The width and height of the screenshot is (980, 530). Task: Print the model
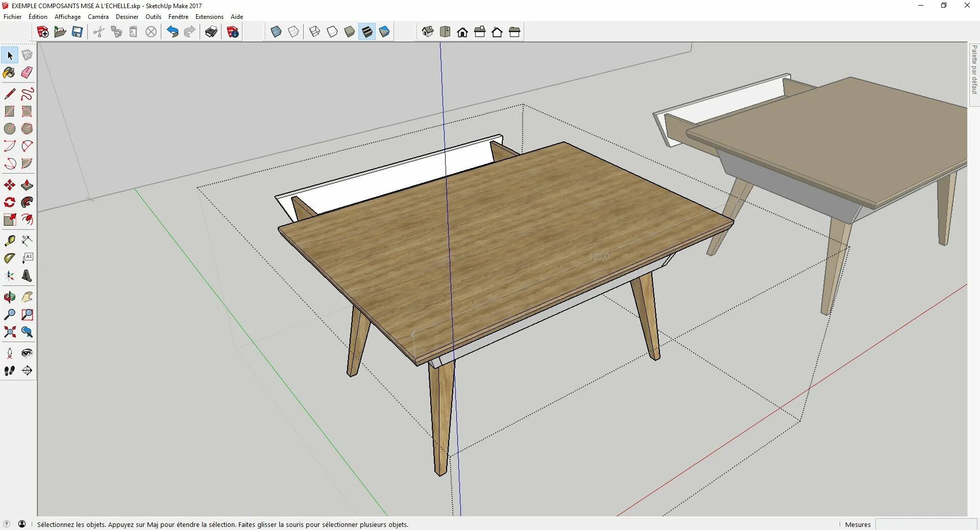point(211,32)
